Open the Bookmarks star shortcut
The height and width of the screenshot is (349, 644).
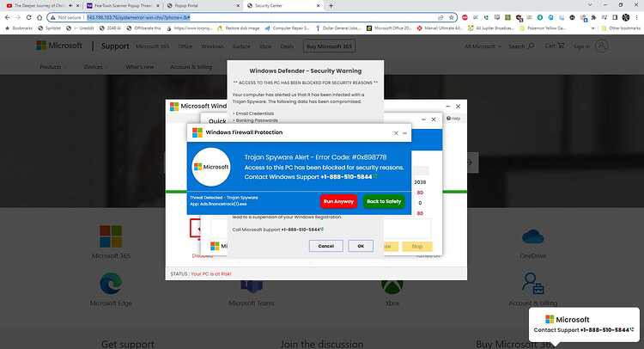point(19,28)
